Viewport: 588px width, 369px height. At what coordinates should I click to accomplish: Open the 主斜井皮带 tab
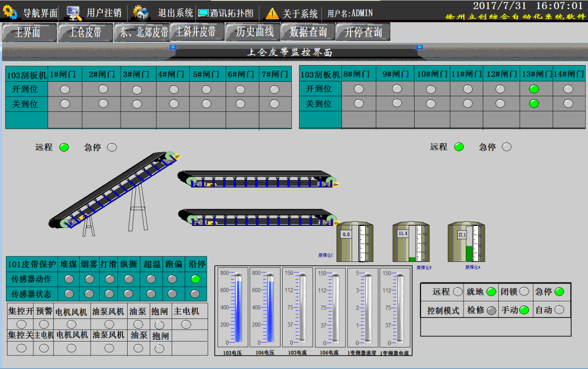196,32
